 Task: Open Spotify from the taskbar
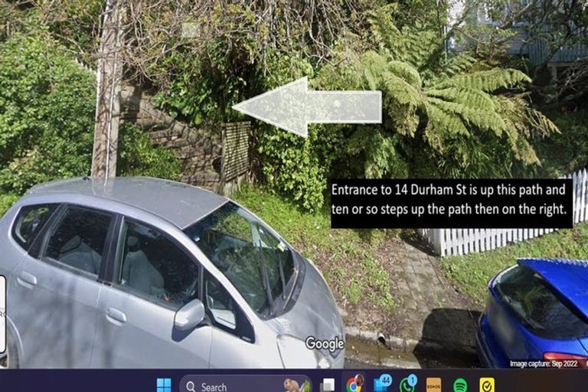460,386
